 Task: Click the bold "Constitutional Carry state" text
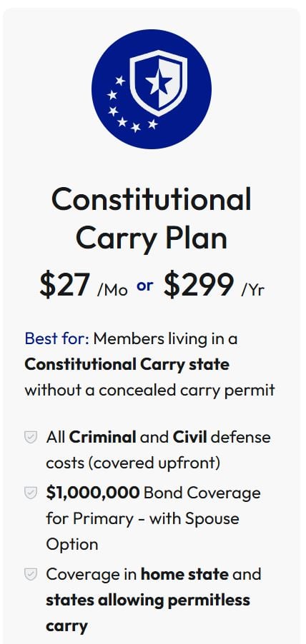127,364
